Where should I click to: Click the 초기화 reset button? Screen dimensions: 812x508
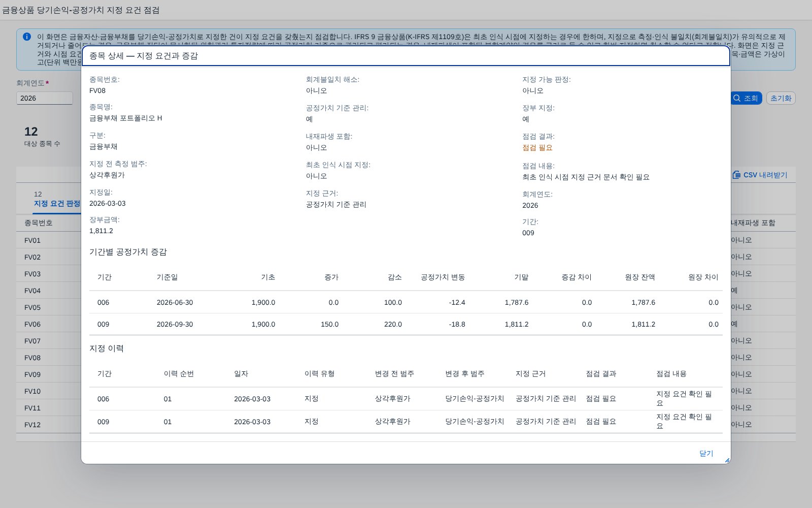coord(781,98)
